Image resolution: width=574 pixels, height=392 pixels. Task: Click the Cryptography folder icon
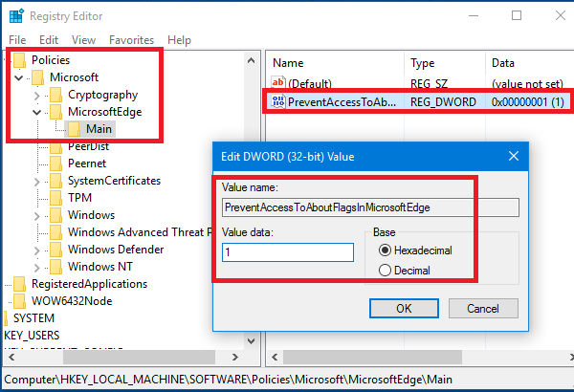pos(56,95)
